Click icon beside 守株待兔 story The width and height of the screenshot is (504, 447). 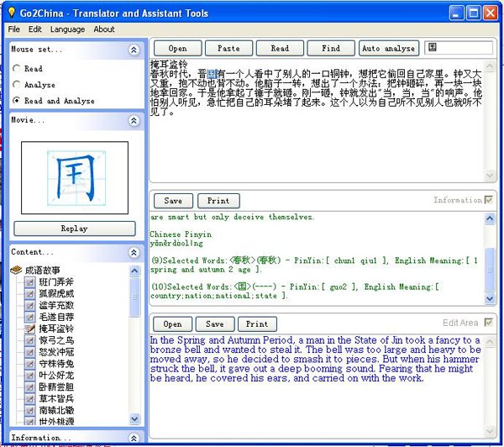coord(29,364)
